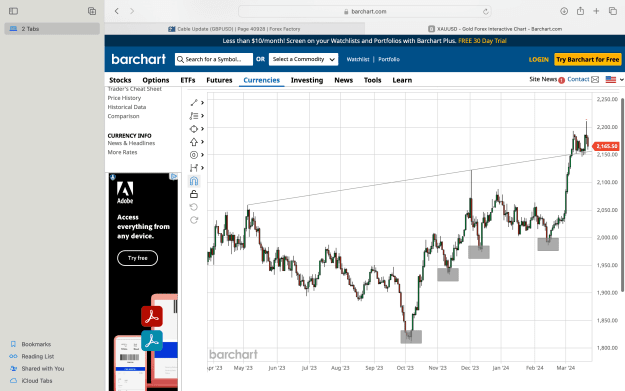Go forward in Safari history

pos(132,11)
